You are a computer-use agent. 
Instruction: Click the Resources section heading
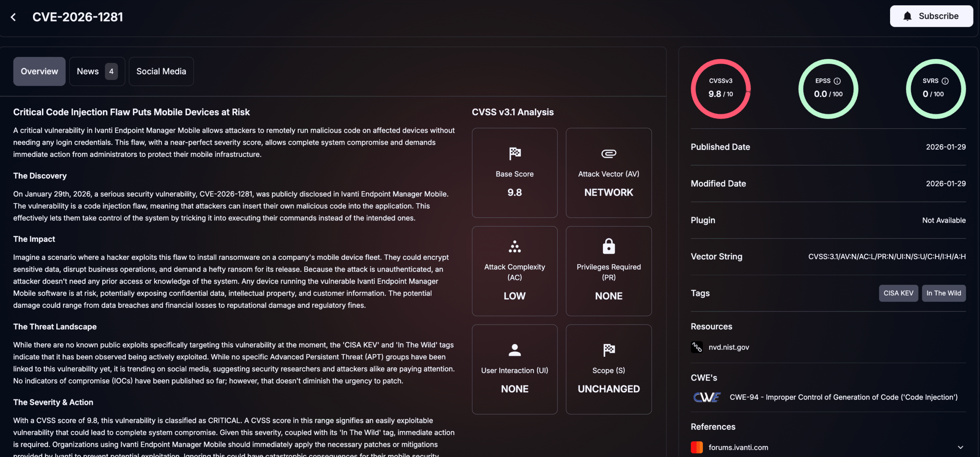click(711, 327)
